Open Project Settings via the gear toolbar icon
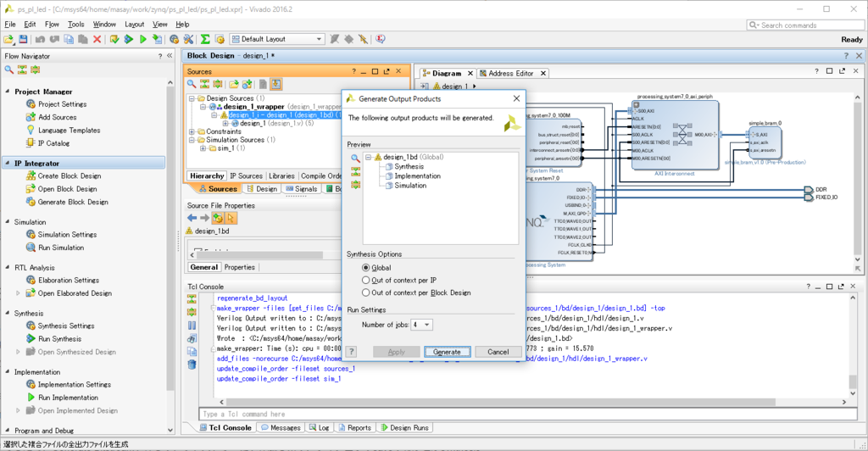 (175, 39)
